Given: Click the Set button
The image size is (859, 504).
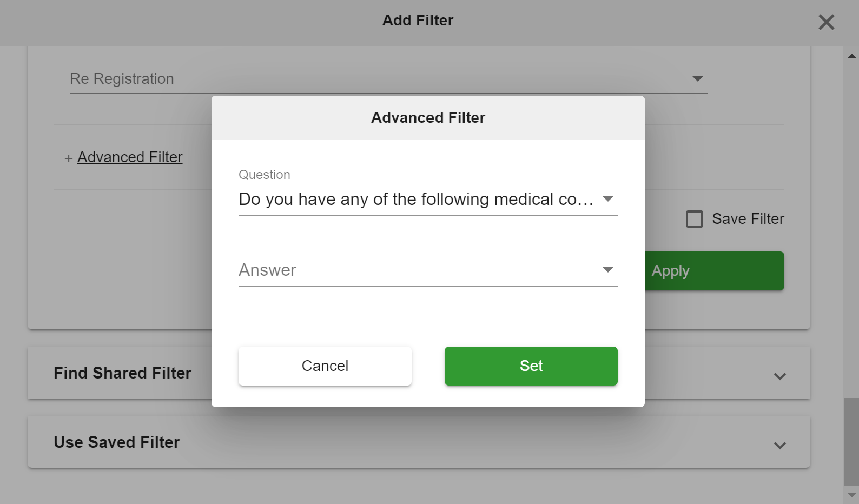Looking at the screenshot, I should [x=531, y=366].
